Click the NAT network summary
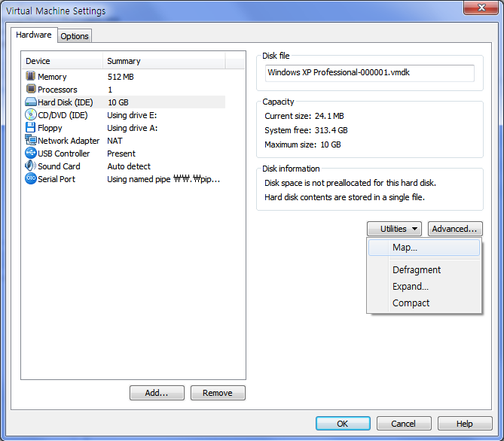 pos(115,141)
